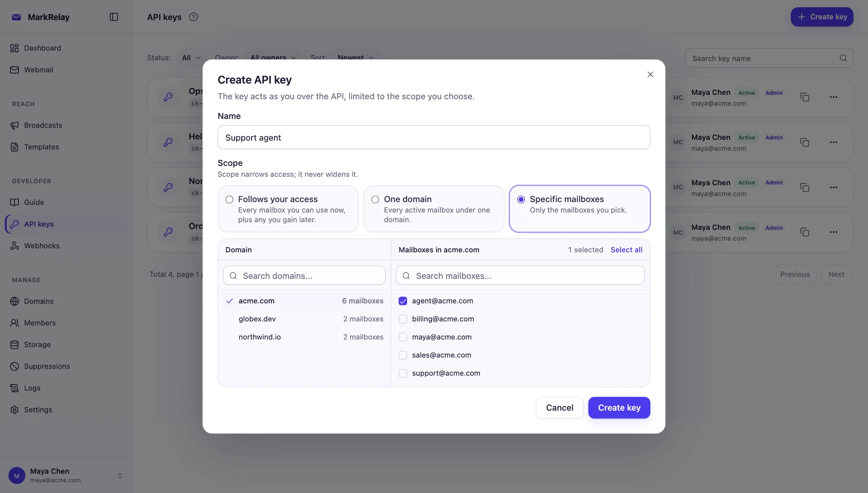Click Create key in dialog footer

pos(619,408)
